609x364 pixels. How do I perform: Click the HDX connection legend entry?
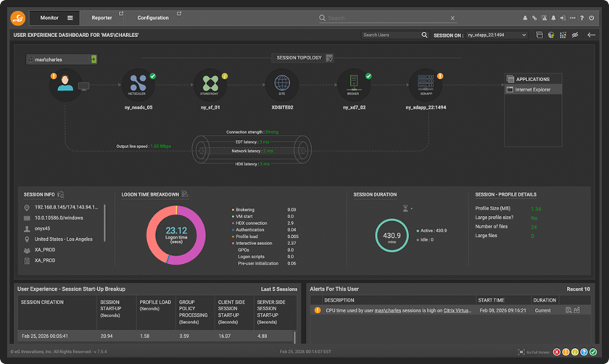pos(251,223)
